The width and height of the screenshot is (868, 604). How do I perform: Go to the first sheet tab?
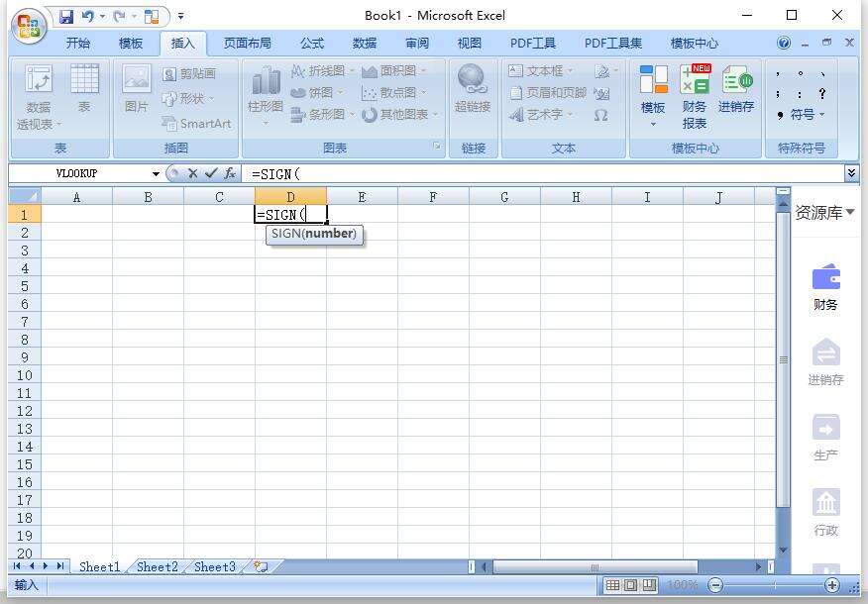tap(17, 566)
